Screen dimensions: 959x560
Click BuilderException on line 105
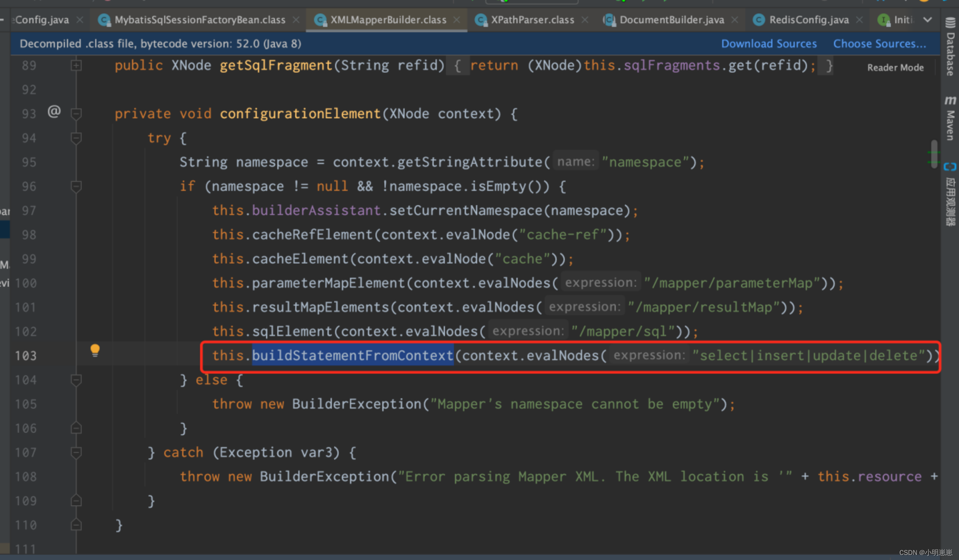(x=357, y=404)
